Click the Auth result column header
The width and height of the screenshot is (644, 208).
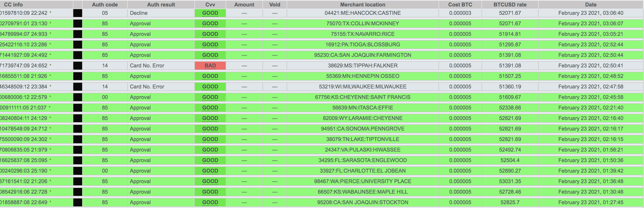coord(160,4)
